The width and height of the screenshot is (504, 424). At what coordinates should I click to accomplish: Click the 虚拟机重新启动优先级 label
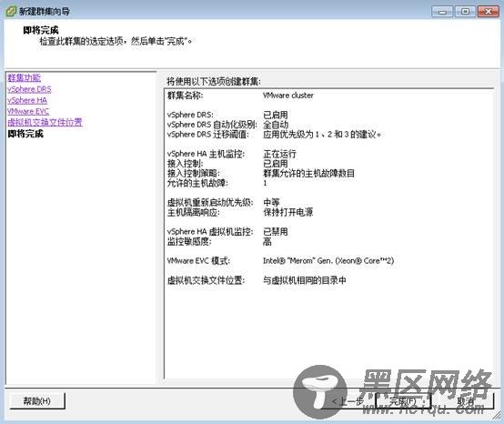tap(210, 203)
